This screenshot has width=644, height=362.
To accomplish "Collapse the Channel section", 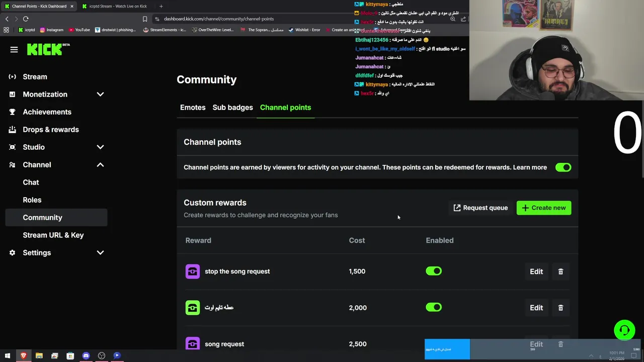I will (100, 165).
